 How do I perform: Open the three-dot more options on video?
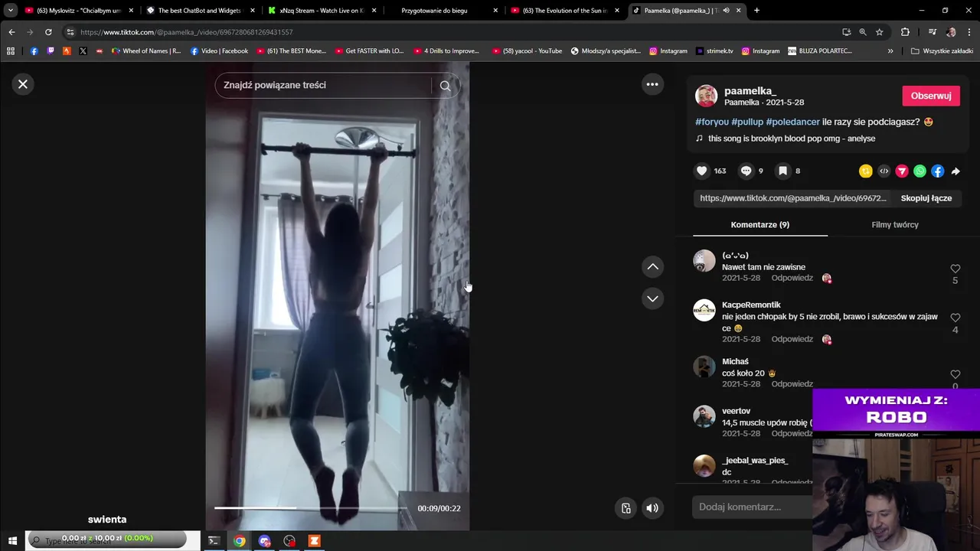pos(652,85)
